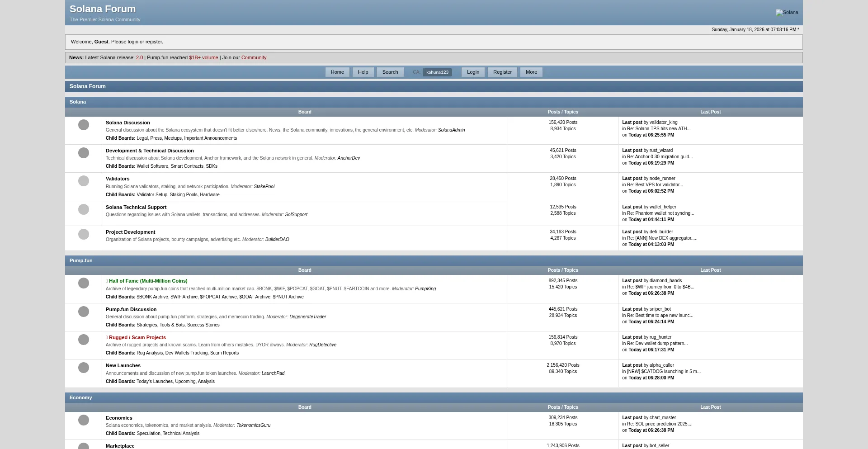Open the Home menu button
The height and width of the screenshot is (449, 868).
click(337, 72)
